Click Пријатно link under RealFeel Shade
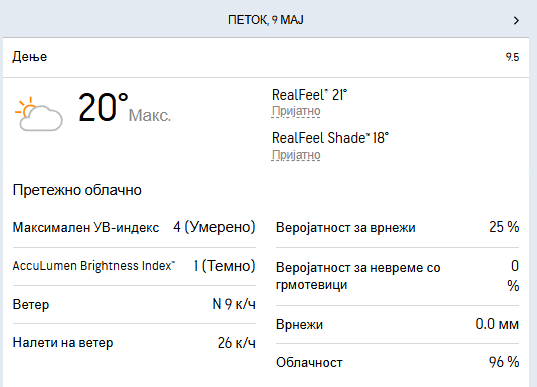The width and height of the screenshot is (537, 387). [x=296, y=155]
